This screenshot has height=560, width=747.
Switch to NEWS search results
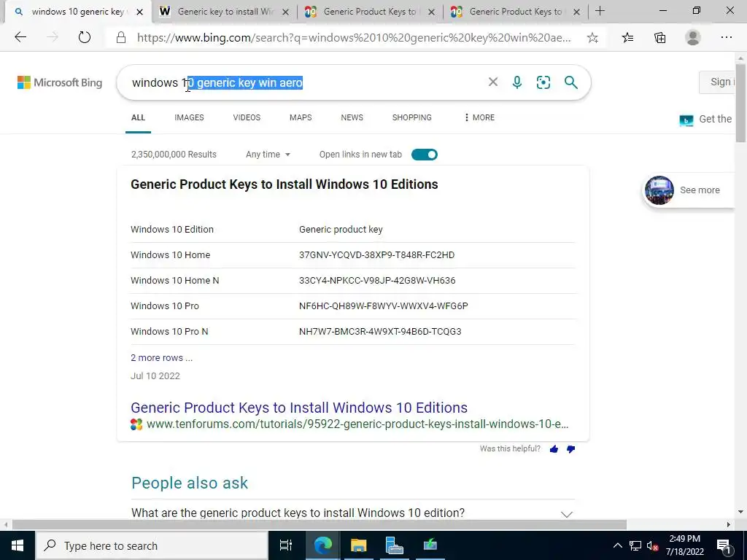point(352,117)
